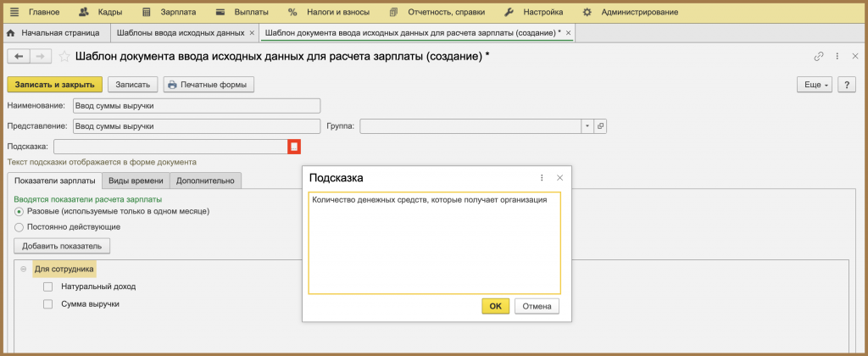This screenshot has width=868, height=356.
Task: Open Печатные формы
Action: tap(209, 85)
